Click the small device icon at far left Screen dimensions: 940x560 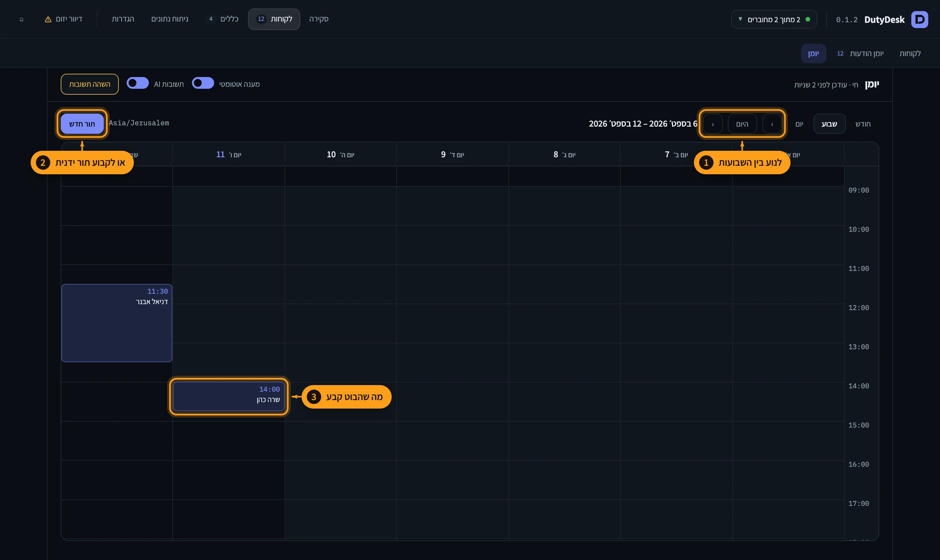22,20
